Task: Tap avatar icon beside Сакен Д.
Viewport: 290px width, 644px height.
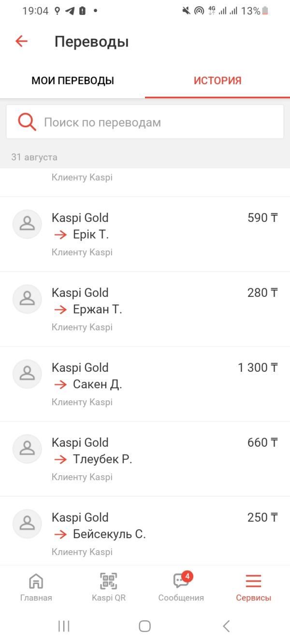Action: click(27, 374)
